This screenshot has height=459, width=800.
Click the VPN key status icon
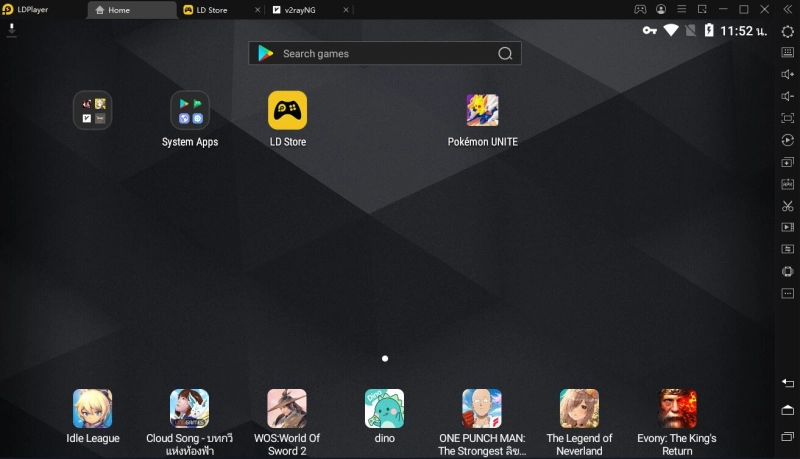649,31
